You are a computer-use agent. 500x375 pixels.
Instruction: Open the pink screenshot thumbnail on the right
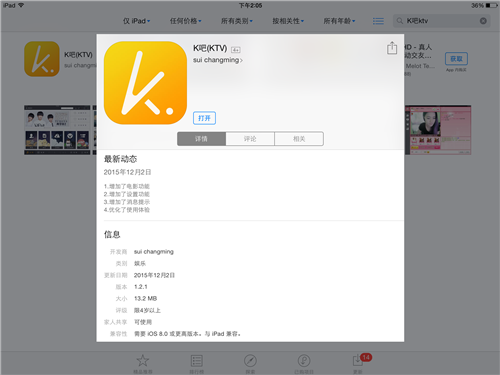(438, 130)
